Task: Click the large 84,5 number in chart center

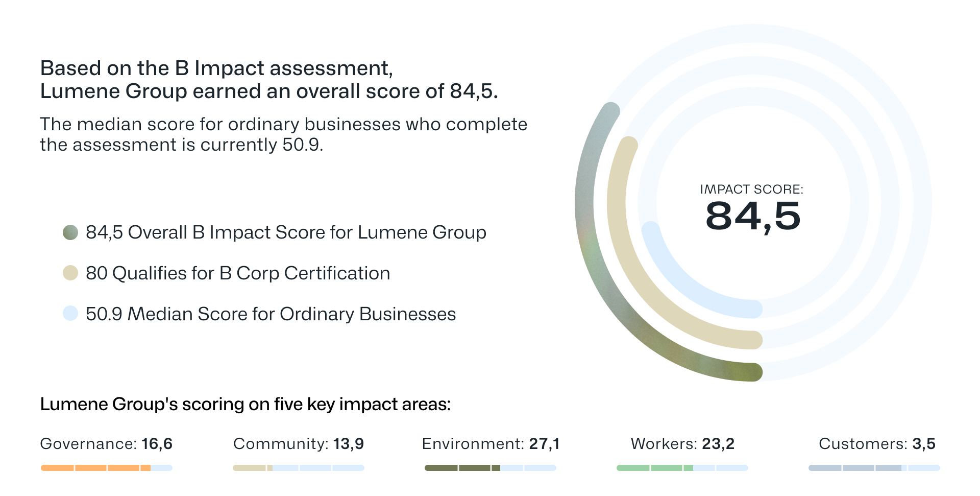Action: (x=752, y=217)
